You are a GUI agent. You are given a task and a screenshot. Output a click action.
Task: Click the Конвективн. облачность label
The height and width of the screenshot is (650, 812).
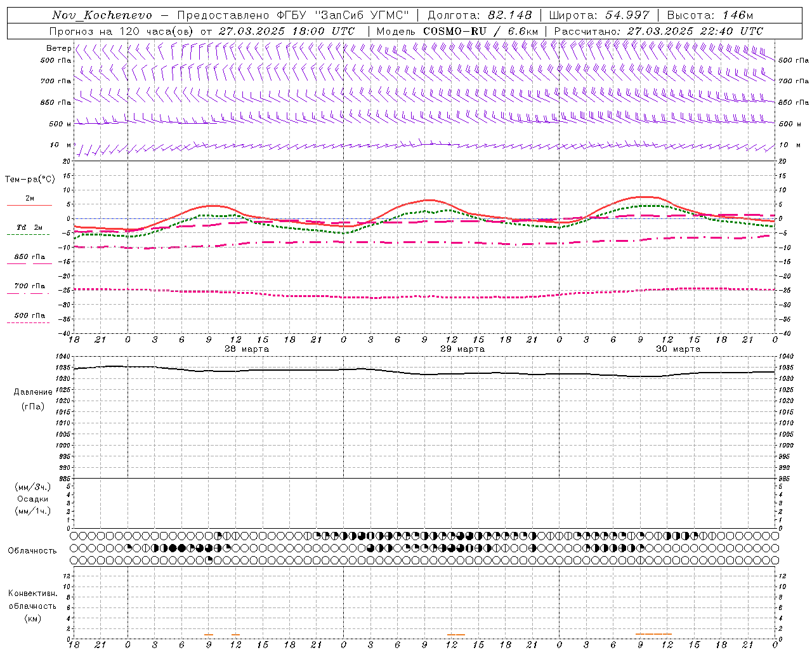coord(32,600)
